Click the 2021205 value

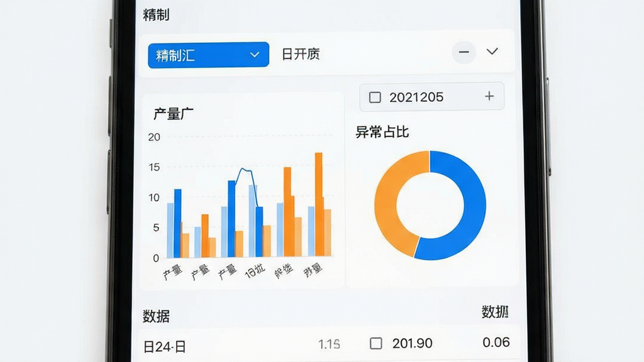click(x=416, y=97)
